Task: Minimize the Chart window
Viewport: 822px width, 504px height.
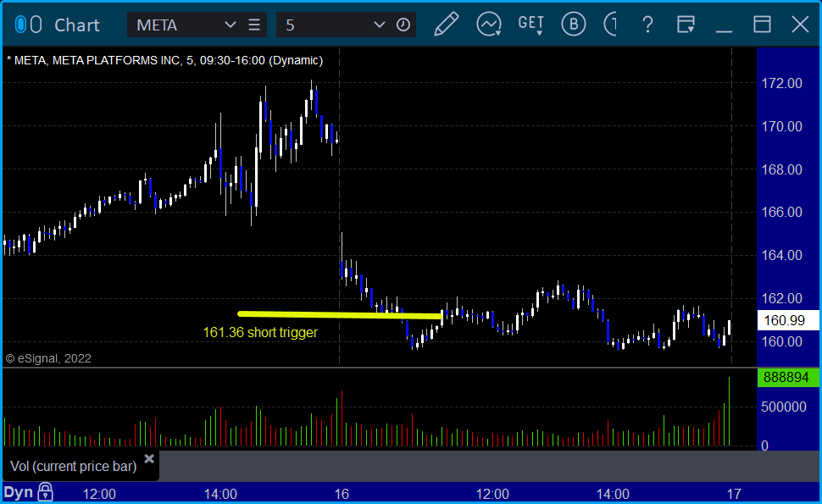Action: pos(724,31)
